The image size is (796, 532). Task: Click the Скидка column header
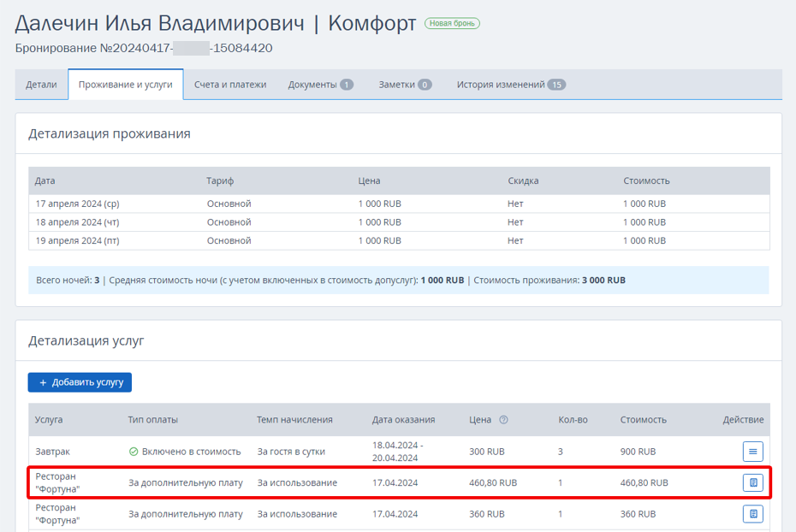523,180
